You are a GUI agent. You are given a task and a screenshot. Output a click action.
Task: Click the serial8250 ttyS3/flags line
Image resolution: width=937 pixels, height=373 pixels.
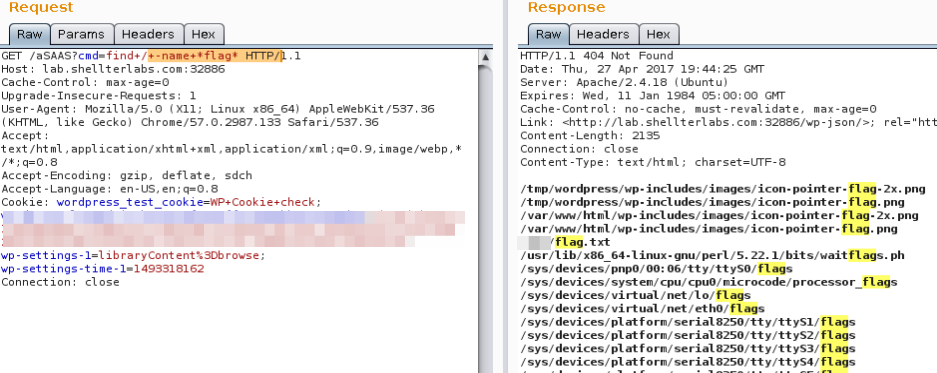click(x=688, y=348)
